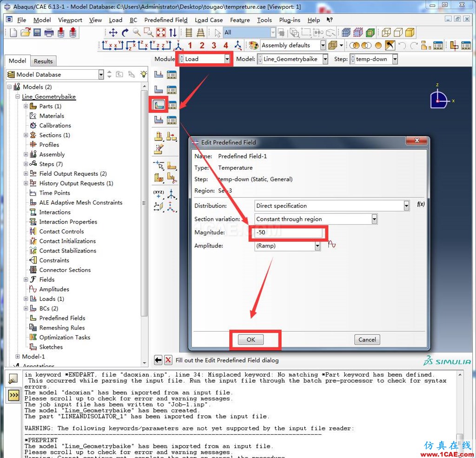The image size is (476, 458).
Task: Click the Save Model Database icon
Action: pyautogui.click(x=37, y=33)
